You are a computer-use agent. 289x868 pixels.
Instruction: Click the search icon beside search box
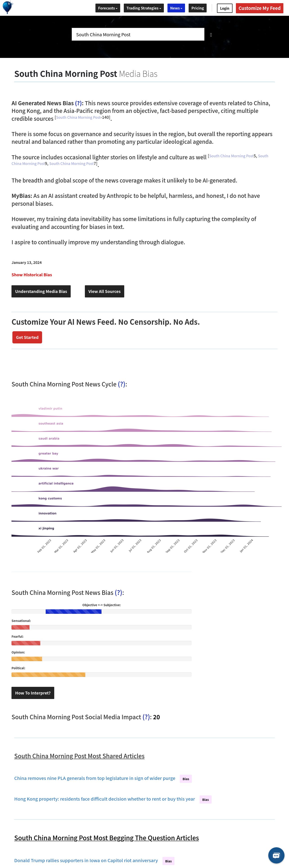click(211, 35)
